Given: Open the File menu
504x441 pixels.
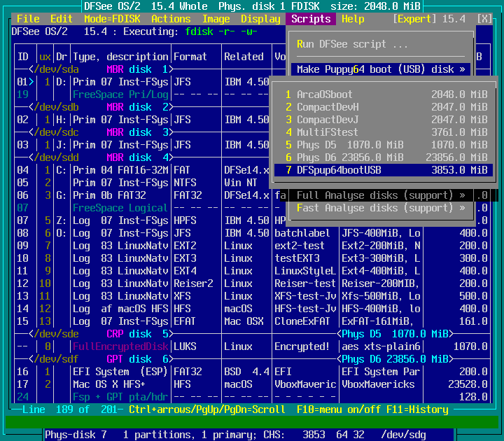Looking at the screenshot, I should pos(28,19).
